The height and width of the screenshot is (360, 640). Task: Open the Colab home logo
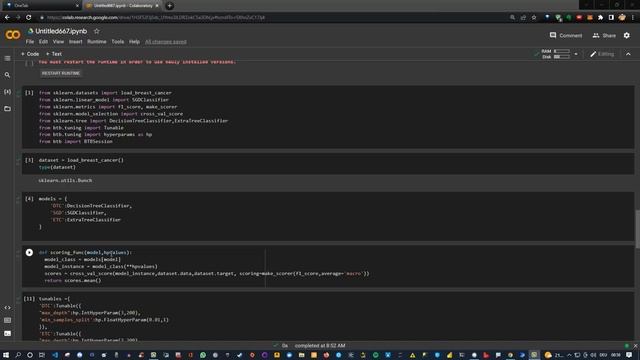pos(13,35)
